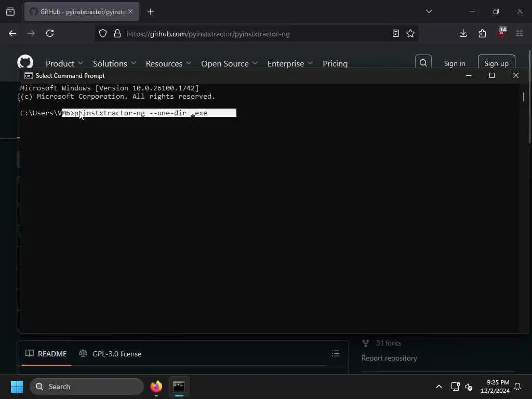The width and height of the screenshot is (532, 399).
Task: Open the network status tray icon
Action: coord(455,387)
